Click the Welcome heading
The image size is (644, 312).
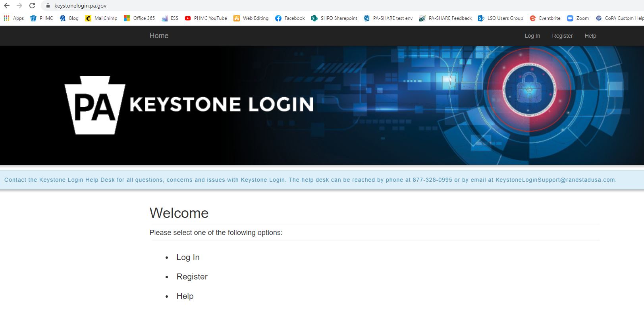click(x=179, y=213)
